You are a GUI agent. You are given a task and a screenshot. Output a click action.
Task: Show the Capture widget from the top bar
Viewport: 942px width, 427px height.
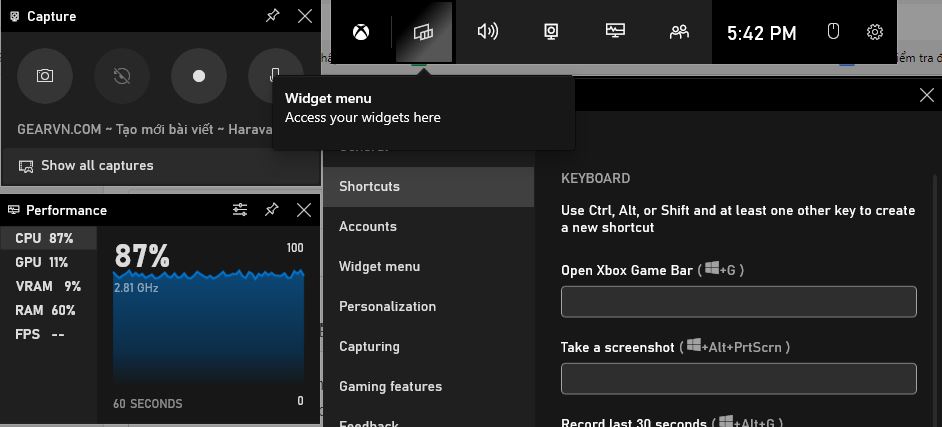tap(551, 32)
